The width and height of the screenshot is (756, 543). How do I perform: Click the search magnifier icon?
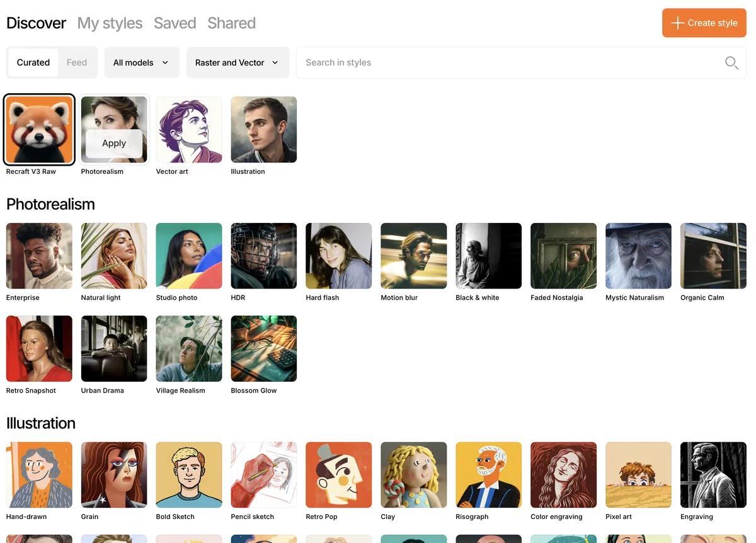click(x=731, y=63)
